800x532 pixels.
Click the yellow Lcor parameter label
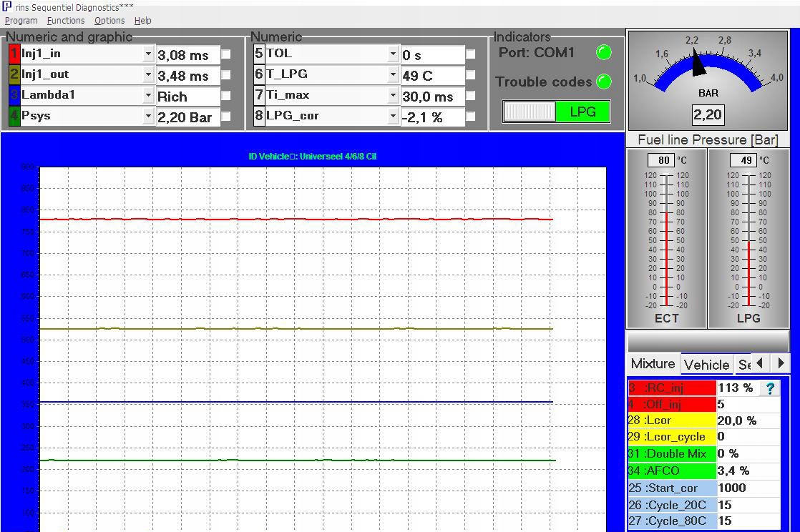tap(671, 420)
